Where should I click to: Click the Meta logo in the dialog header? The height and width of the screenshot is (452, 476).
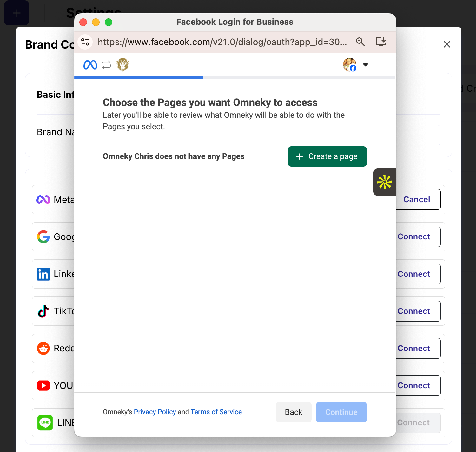coord(90,65)
